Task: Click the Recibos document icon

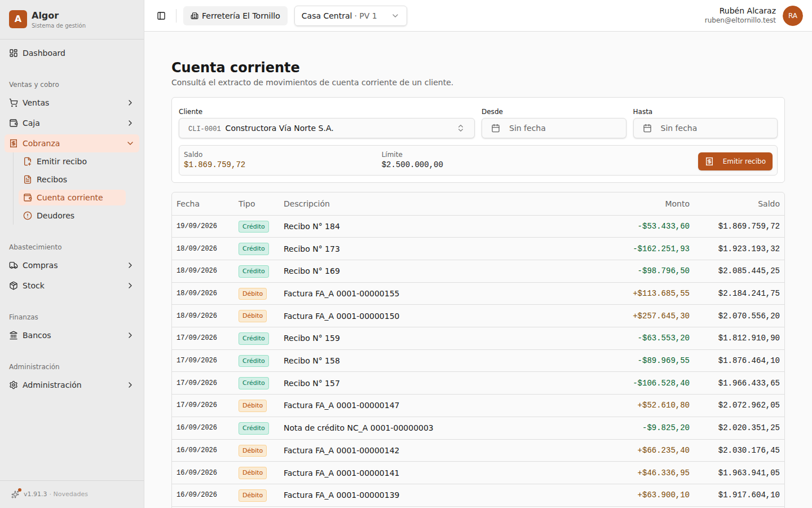Action: coord(28,179)
